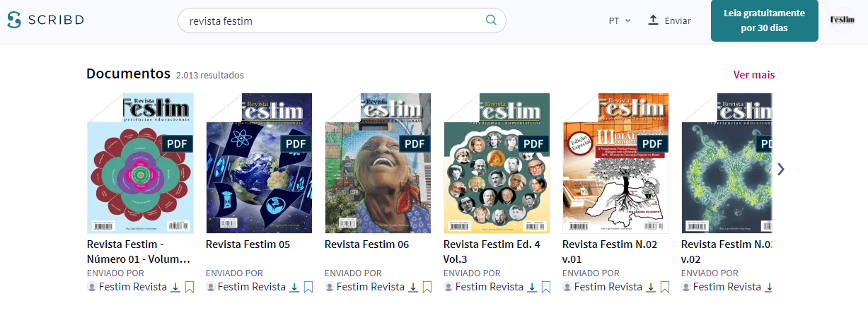Screen dimensions: 868x313
Task: Click uploader 'Festim Revista' under N.02 v.01
Action: (x=608, y=287)
